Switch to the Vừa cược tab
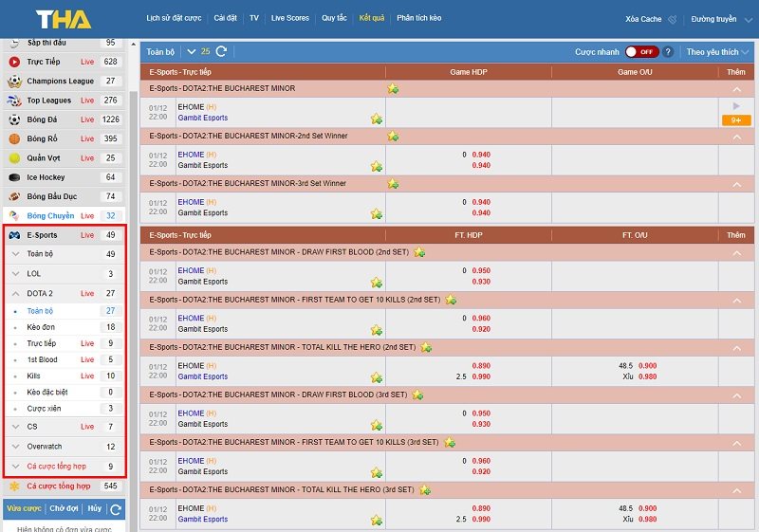Screen dimensions: 759x532 coord(25,508)
